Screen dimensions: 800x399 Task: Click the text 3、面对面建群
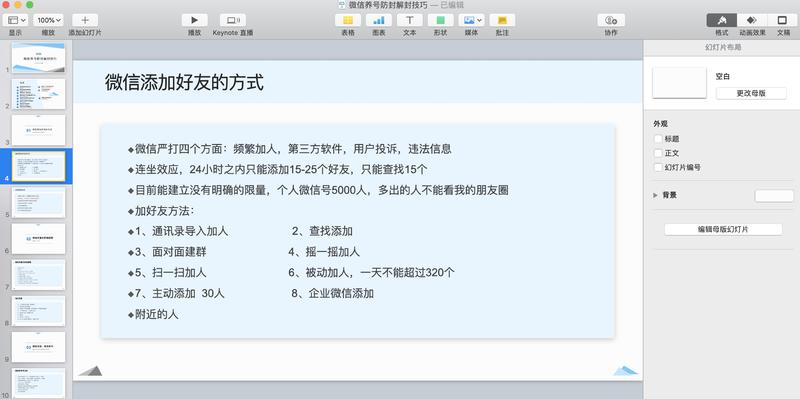pos(171,252)
